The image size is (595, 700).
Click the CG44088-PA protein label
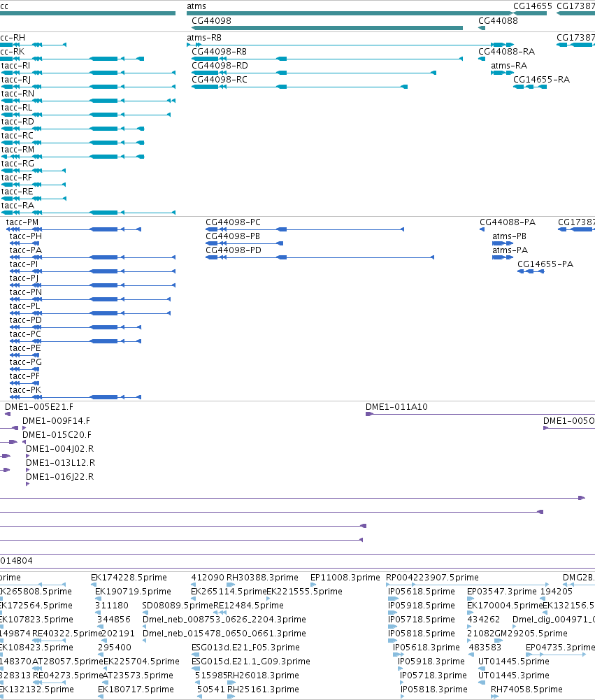[508, 222]
